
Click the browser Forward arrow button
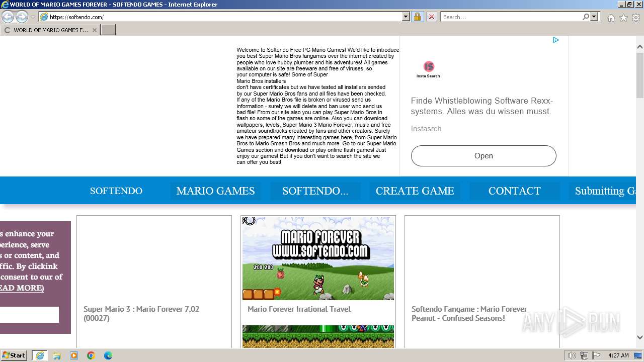pyautogui.click(x=22, y=17)
